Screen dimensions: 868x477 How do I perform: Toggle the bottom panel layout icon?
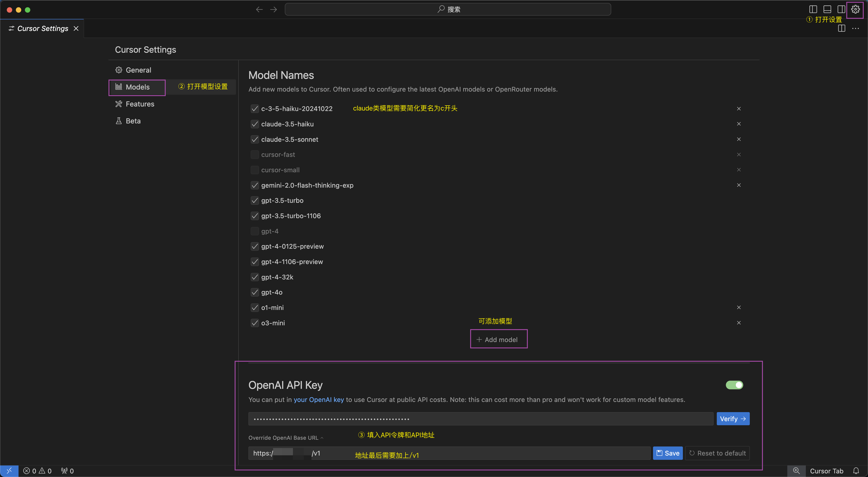click(x=827, y=9)
